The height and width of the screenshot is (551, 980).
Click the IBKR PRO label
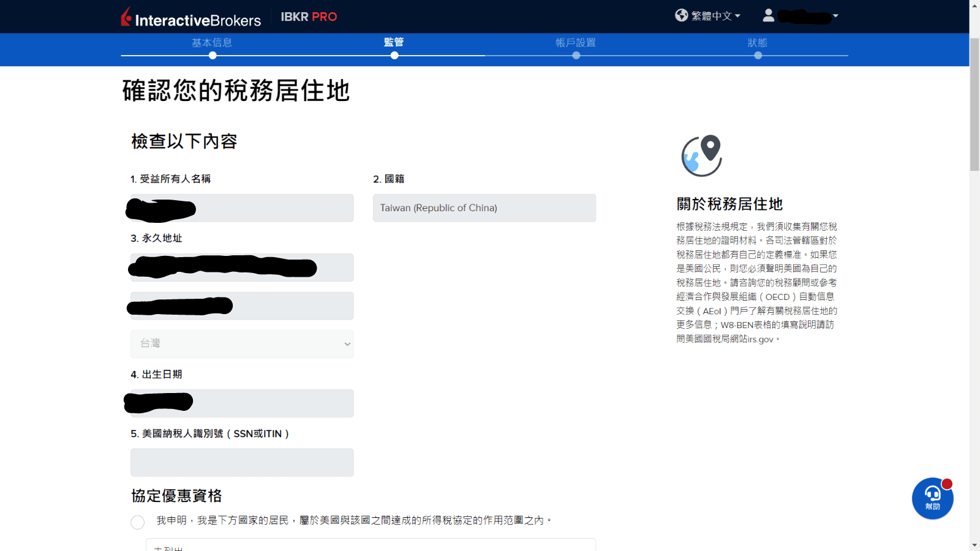click(309, 17)
